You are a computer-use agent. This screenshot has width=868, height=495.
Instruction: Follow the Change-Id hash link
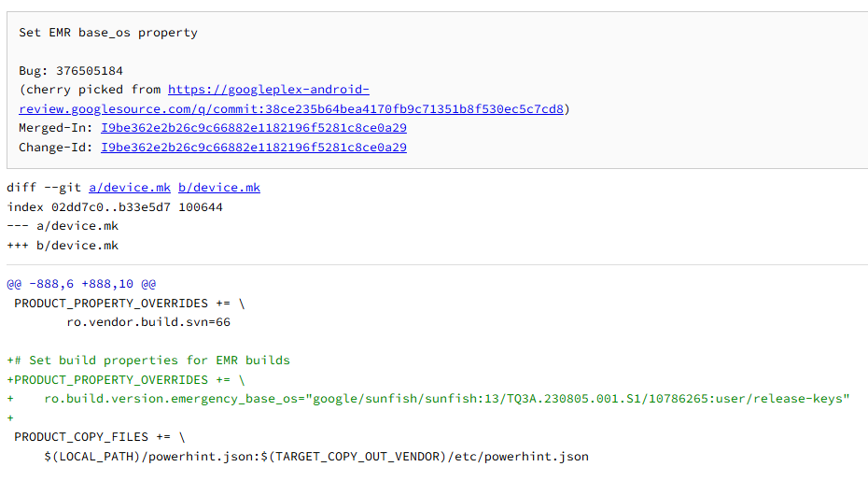[254, 148]
